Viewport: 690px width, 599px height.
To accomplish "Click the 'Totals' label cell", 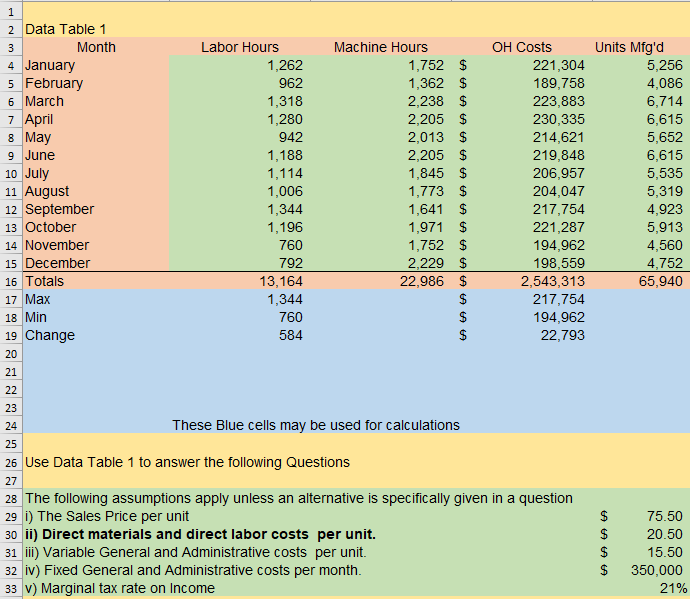I will tap(96, 281).
